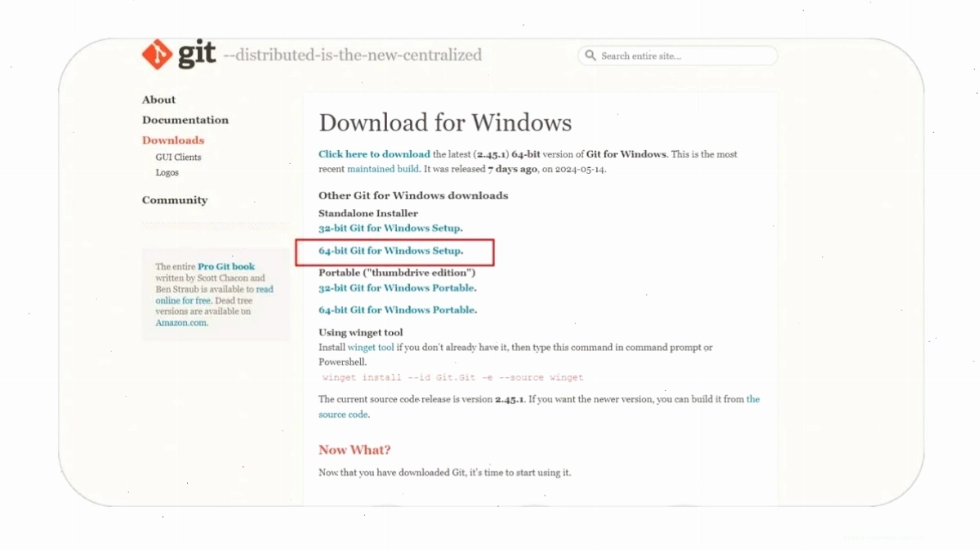Download 32-bit Git for Windows Setup
This screenshot has height=551, width=980.
point(390,229)
